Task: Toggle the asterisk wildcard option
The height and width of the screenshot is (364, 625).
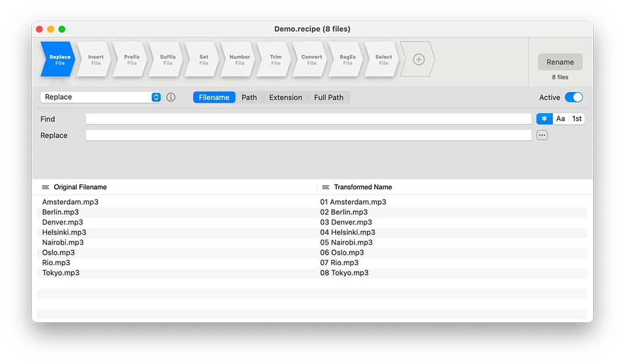Action: tap(544, 119)
